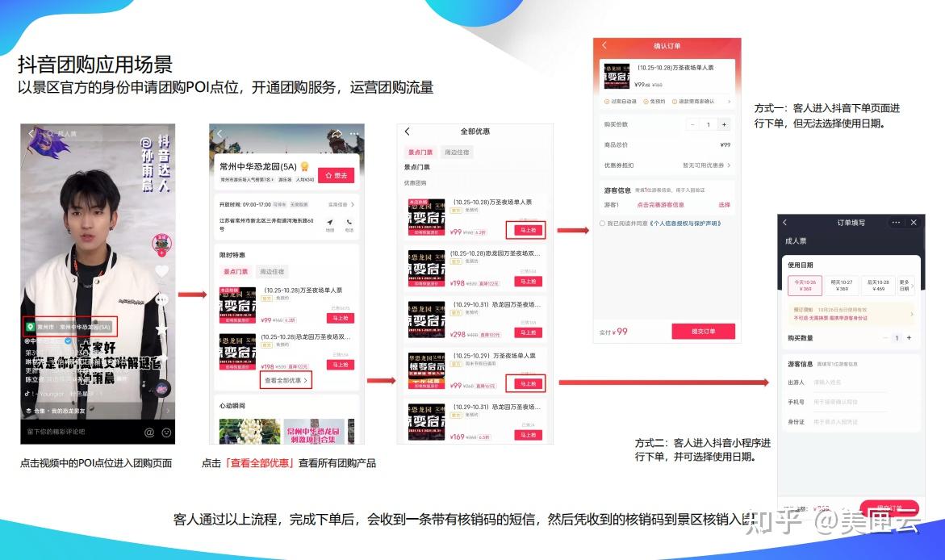Open flowers thumbnail under 心动瞬间
The image size is (945, 560).
[249, 432]
